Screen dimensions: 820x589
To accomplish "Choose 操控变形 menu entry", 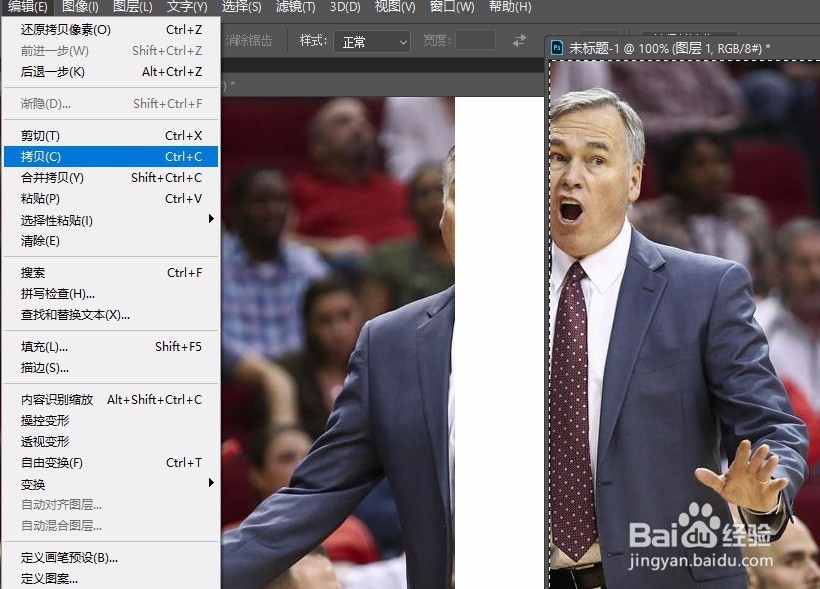I will (111, 421).
